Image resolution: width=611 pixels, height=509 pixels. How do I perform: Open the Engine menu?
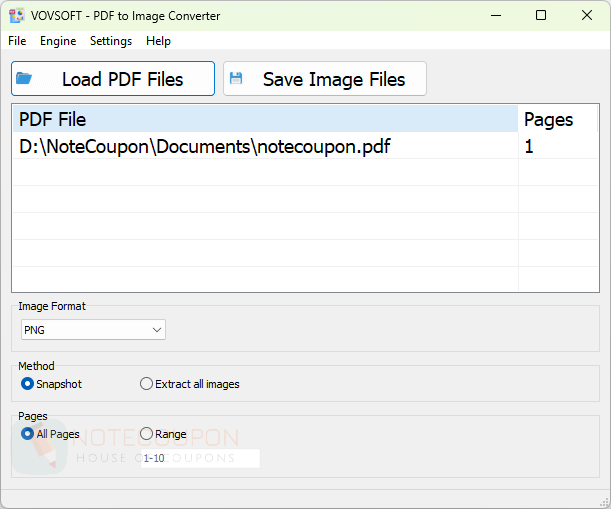pos(58,41)
